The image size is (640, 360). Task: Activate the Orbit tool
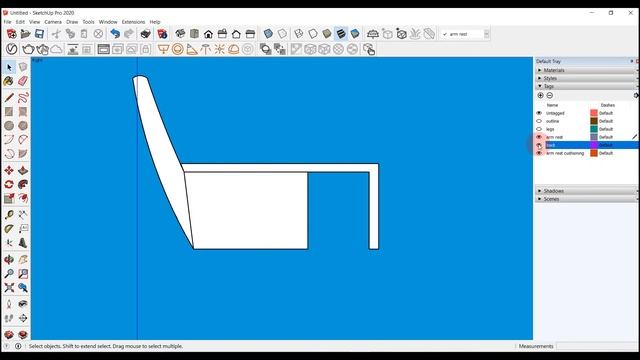coord(9,260)
